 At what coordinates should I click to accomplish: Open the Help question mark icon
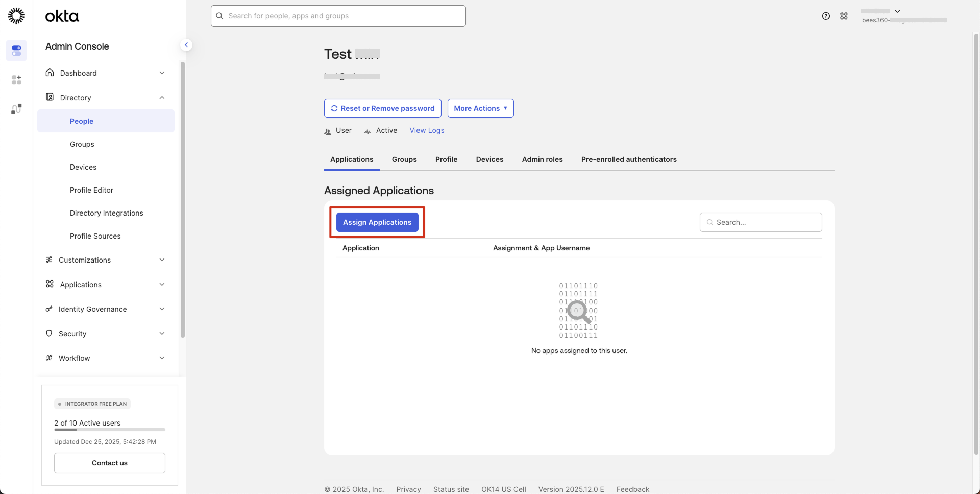pyautogui.click(x=826, y=16)
